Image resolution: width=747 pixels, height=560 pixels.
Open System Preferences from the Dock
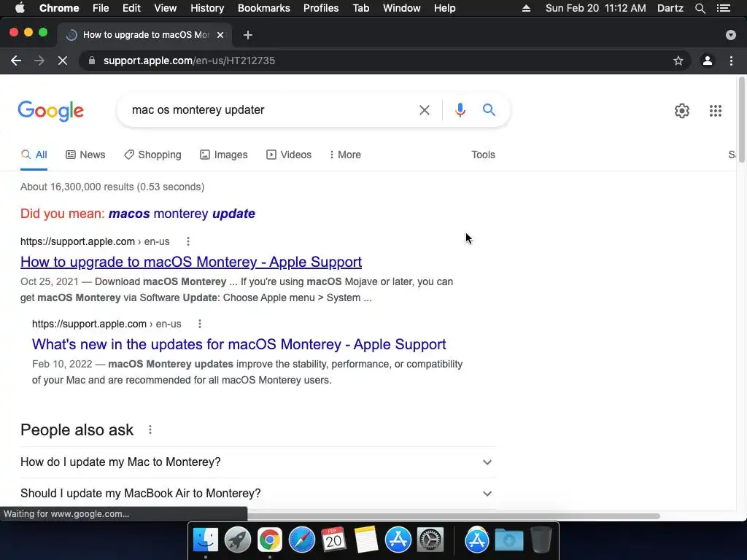(x=430, y=540)
